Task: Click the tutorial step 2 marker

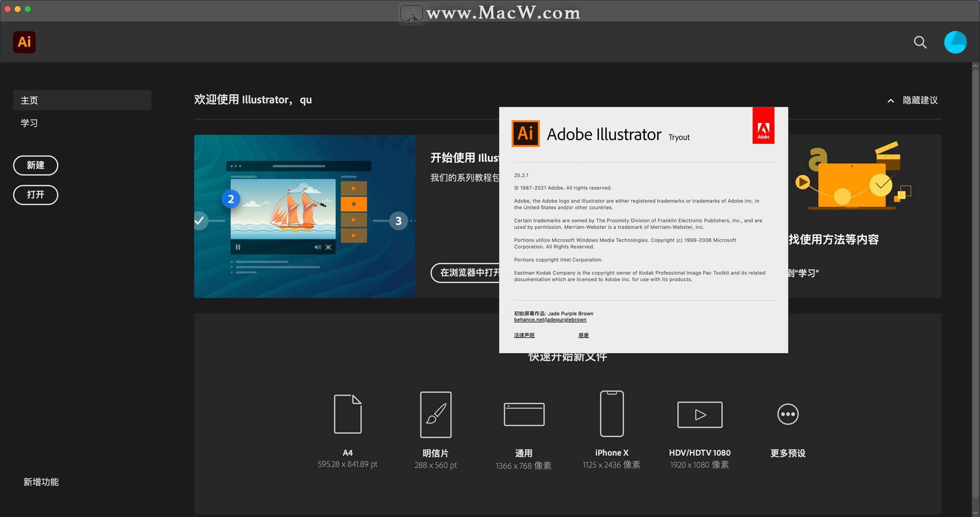Action: coord(231,199)
